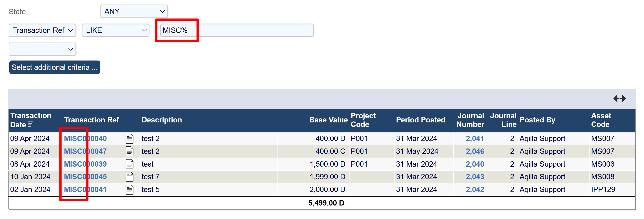
Task: Click document icon for MISC000041 row
Action: click(x=130, y=189)
